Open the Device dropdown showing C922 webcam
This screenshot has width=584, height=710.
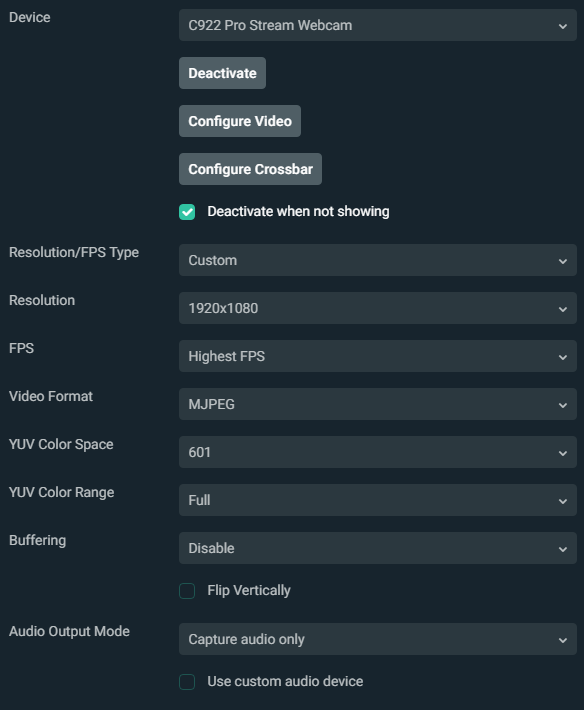tap(378, 25)
